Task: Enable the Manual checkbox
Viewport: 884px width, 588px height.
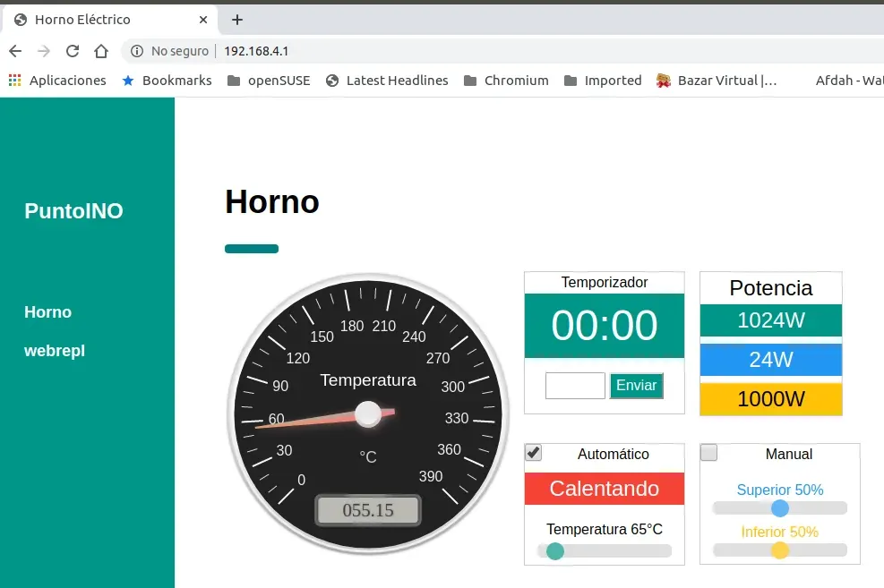Action: tap(708, 452)
